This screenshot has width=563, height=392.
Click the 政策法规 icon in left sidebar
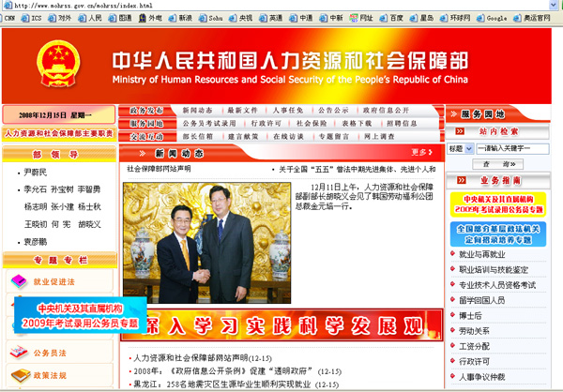coord(18,376)
